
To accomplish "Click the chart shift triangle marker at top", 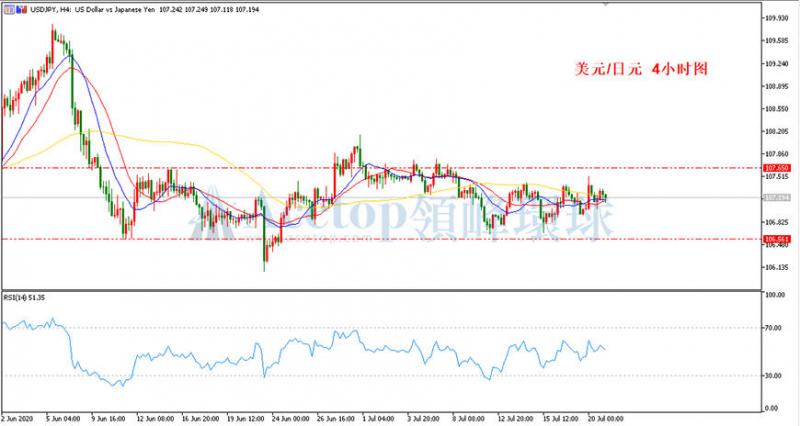I will [606, 4].
